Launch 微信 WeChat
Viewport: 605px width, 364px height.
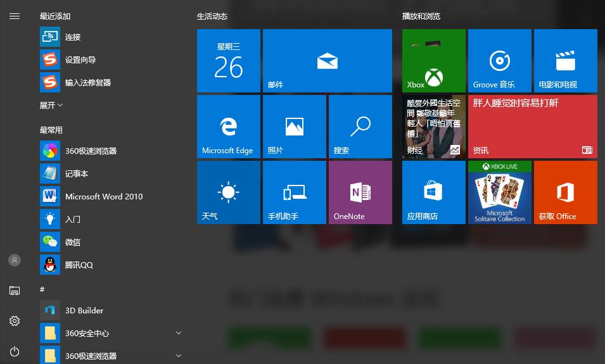click(111, 242)
